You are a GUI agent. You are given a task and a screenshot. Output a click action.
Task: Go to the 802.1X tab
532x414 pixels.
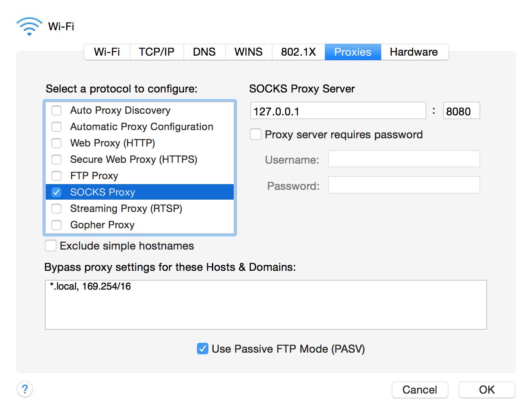click(298, 52)
